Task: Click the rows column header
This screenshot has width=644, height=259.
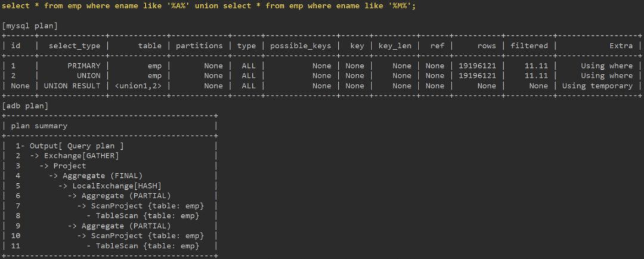Action: (x=487, y=45)
